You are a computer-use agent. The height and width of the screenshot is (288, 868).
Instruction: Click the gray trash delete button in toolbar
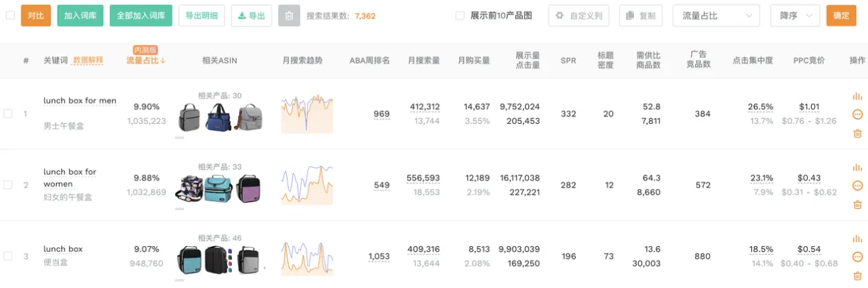[x=289, y=15]
